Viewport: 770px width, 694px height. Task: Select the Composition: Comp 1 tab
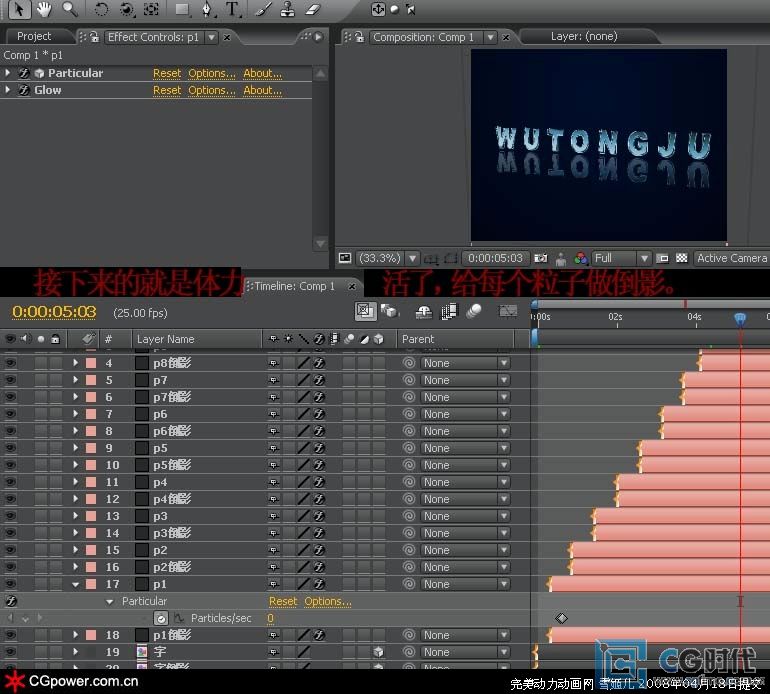(x=423, y=37)
